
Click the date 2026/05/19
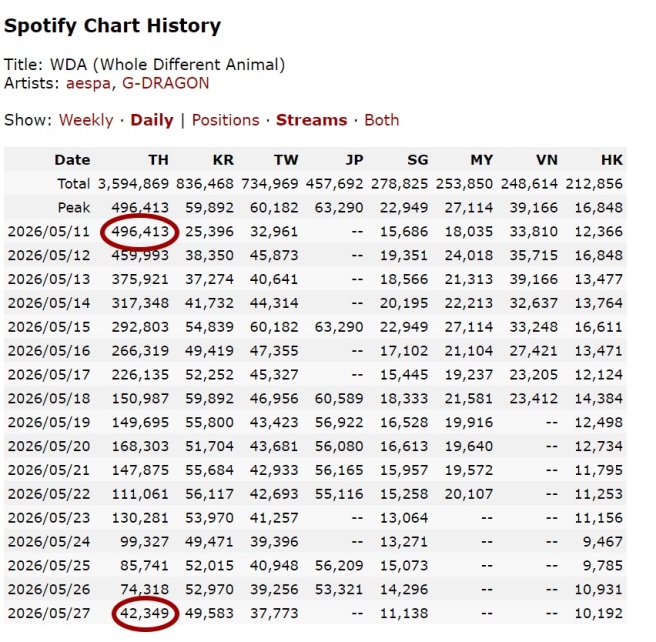pyautogui.click(x=49, y=422)
